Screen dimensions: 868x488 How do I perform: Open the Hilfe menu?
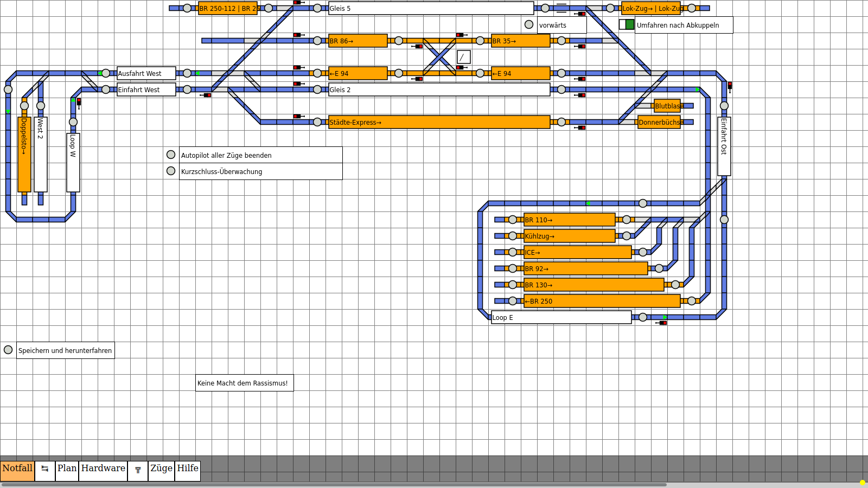pos(188,469)
